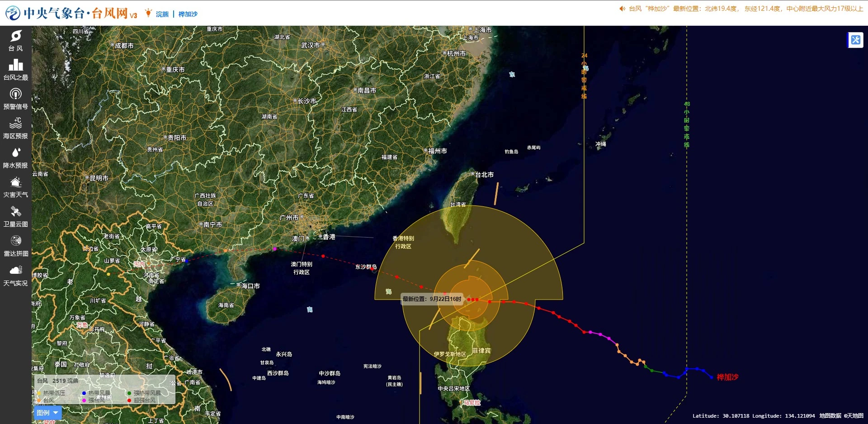Click the 24小时警戒线 label on map

tap(584, 76)
